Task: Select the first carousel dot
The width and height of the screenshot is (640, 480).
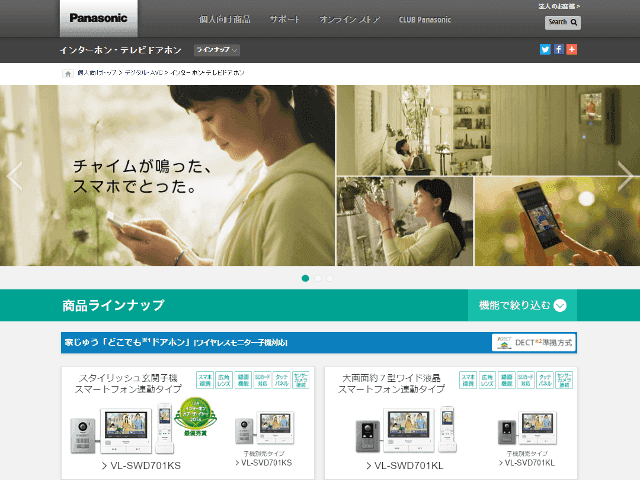Action: pos(305,278)
